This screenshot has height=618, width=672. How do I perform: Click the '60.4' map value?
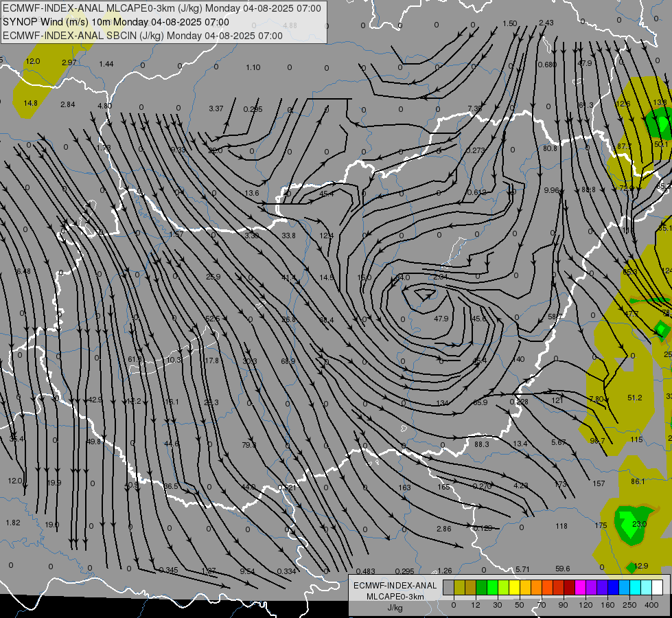click(327, 319)
